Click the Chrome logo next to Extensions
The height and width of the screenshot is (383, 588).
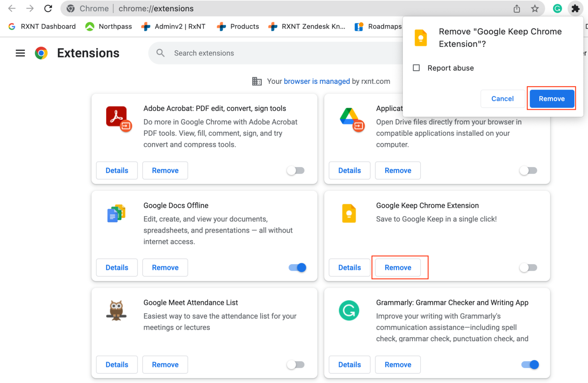coord(41,53)
